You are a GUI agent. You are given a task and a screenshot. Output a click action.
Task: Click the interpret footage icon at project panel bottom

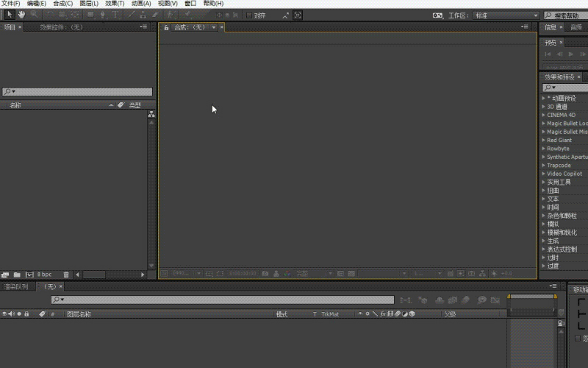[5, 275]
